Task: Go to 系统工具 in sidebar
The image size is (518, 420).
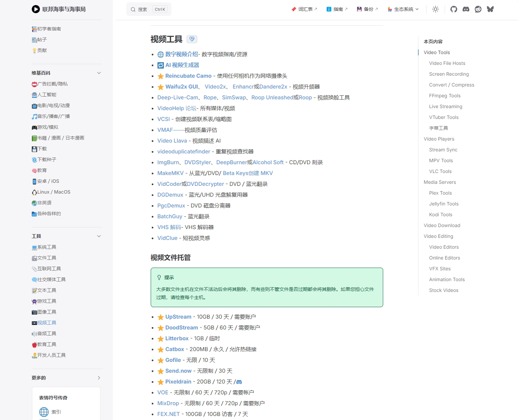Action: click(x=47, y=247)
